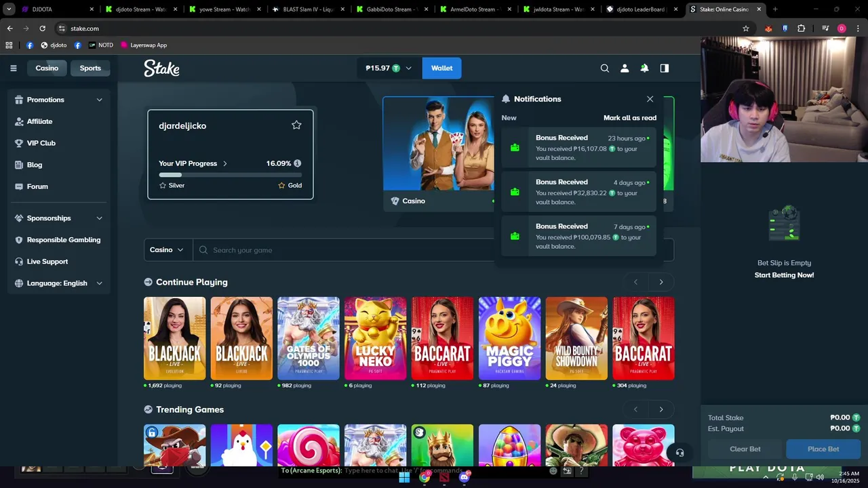The height and width of the screenshot is (488, 868).
Task: Open the balance currency dropdown
Action: 389,68
